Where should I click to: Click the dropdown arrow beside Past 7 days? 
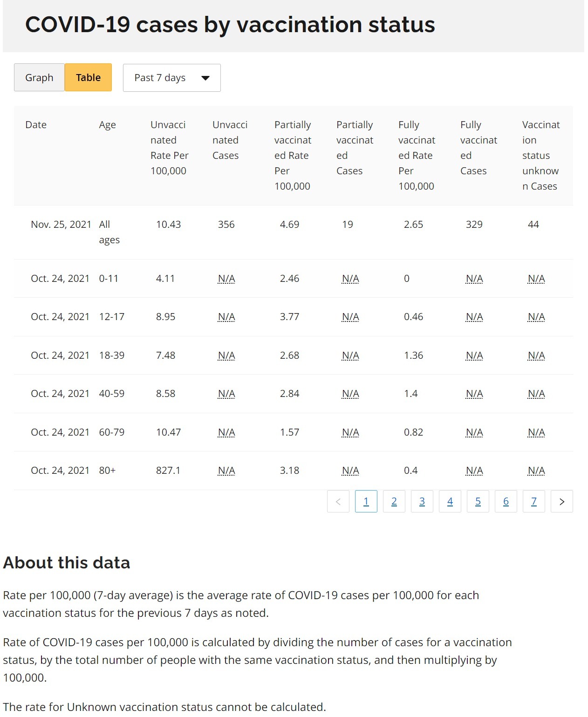click(205, 78)
